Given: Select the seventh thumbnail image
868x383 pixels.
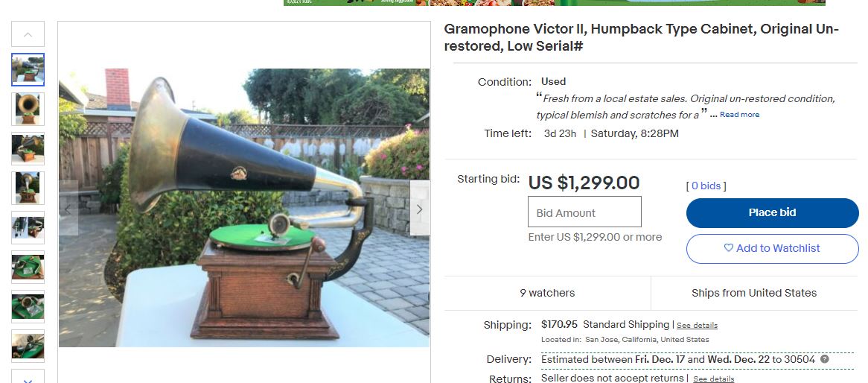Looking at the screenshot, I should [28, 306].
